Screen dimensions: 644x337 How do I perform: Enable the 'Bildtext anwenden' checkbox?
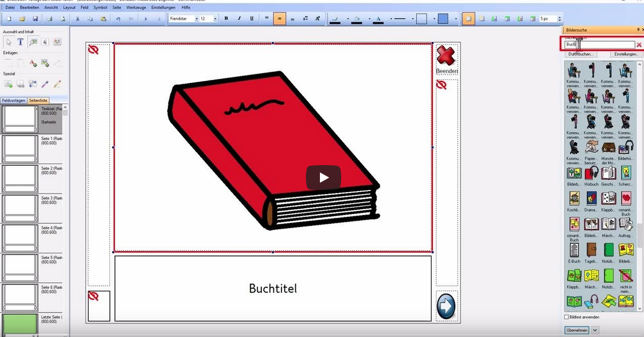566,317
